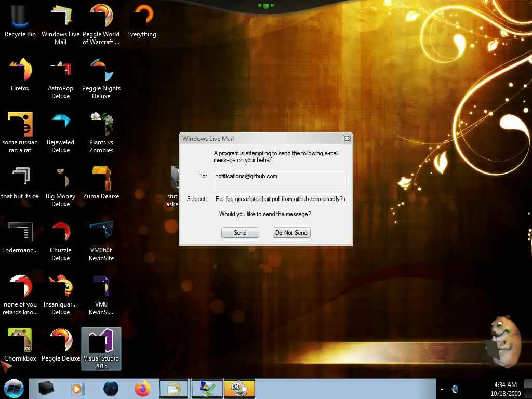
Task: Select Big Money Deluxe desktop icon
Action: click(x=60, y=187)
